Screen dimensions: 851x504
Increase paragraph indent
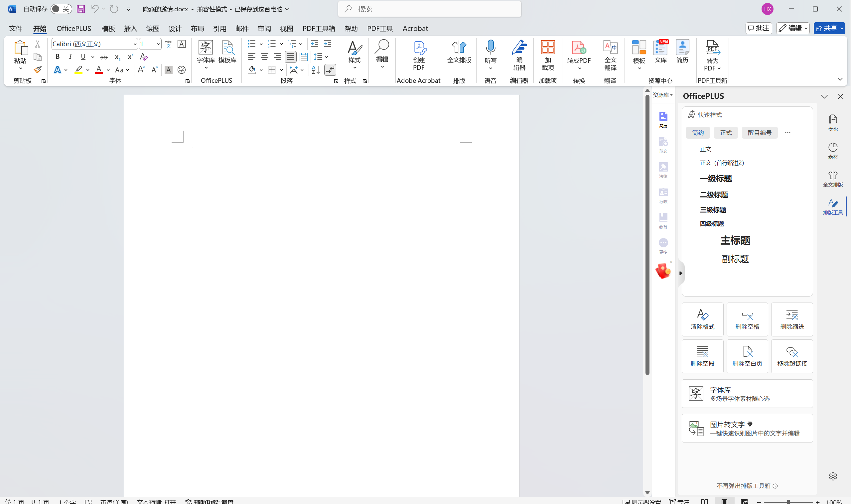click(328, 44)
